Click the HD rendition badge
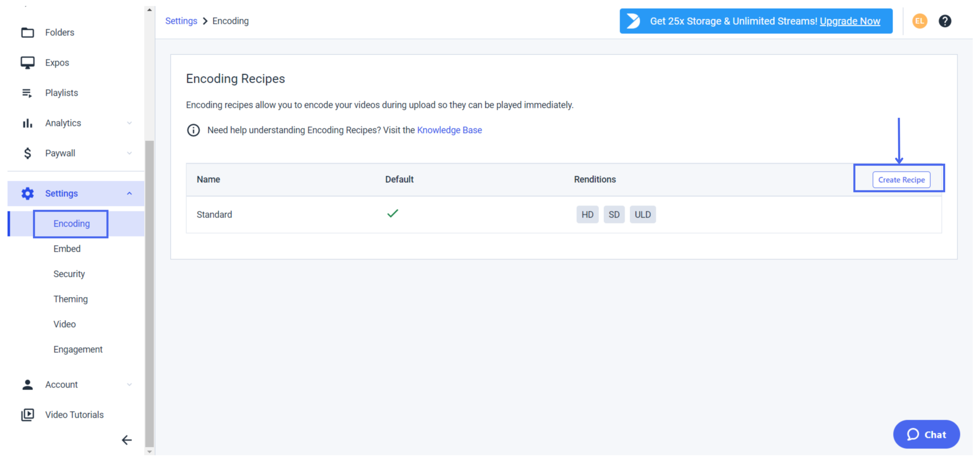Viewport: 980px width, 461px height. pyautogui.click(x=587, y=214)
